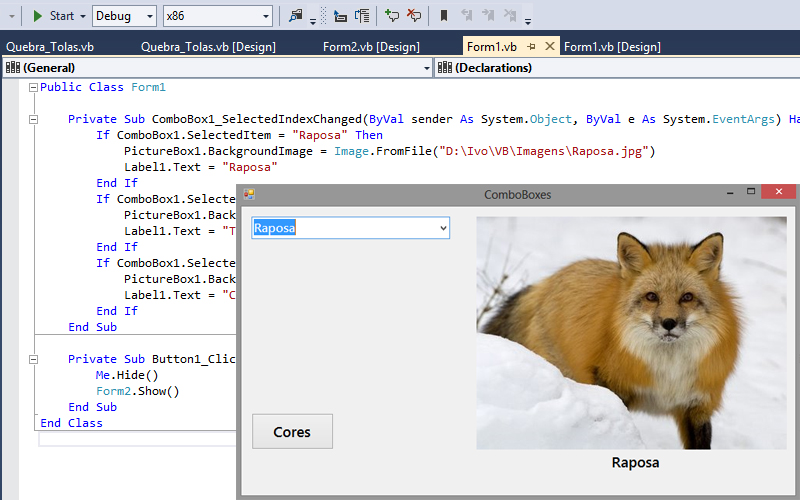Click the uncomment lines icon

[414, 16]
